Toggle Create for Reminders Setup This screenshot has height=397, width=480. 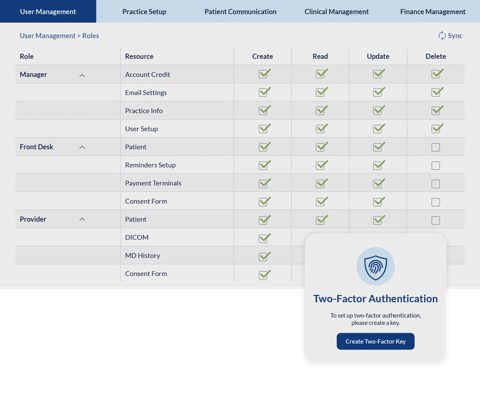264,165
